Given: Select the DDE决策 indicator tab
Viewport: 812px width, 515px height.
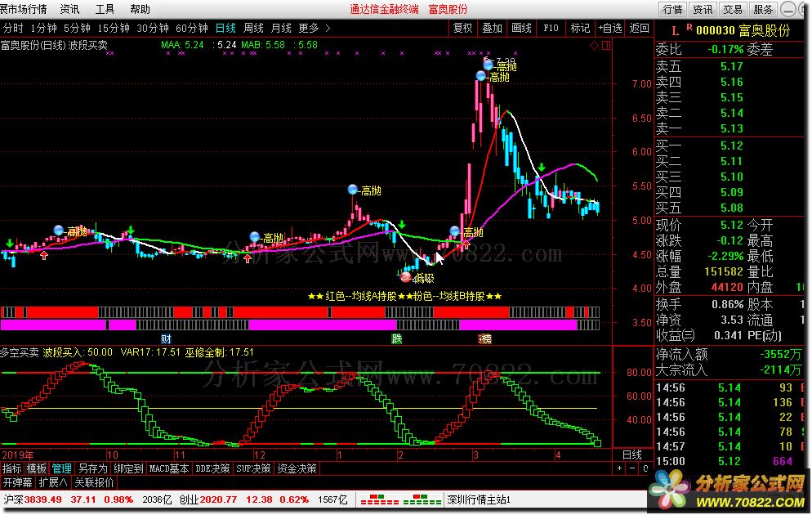Looking at the screenshot, I should click(212, 468).
